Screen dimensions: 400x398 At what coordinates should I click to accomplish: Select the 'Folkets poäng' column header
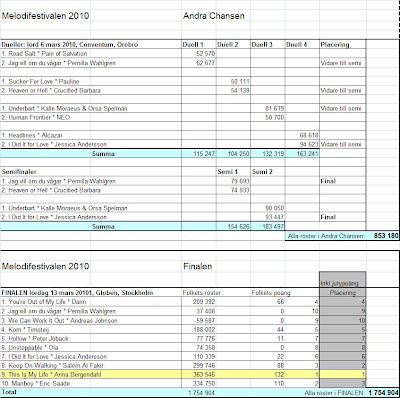tap(271, 293)
